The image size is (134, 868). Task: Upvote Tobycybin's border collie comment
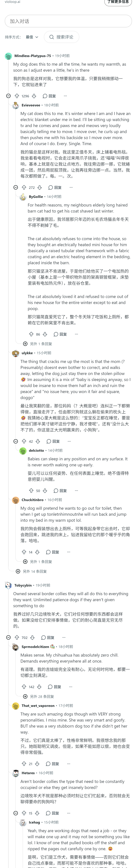17,638
